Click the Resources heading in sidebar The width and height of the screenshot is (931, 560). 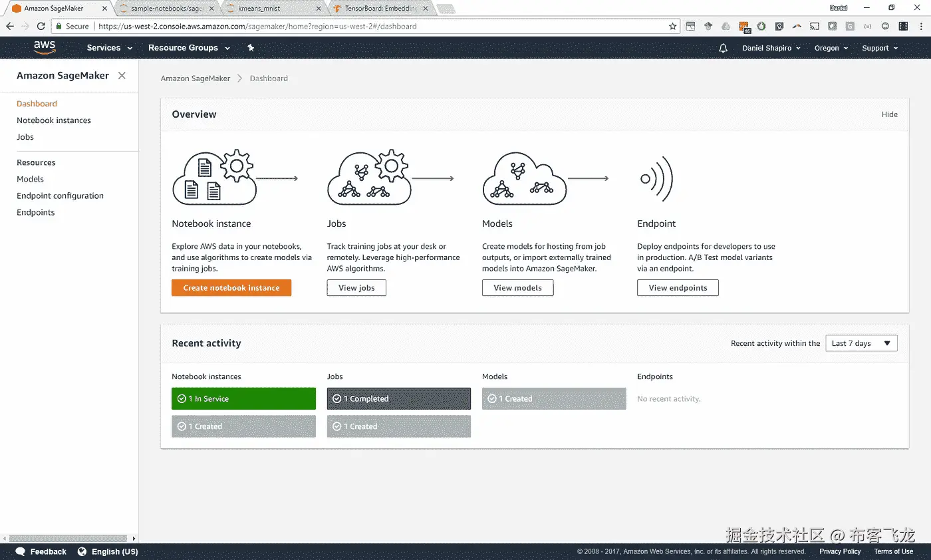[36, 162]
